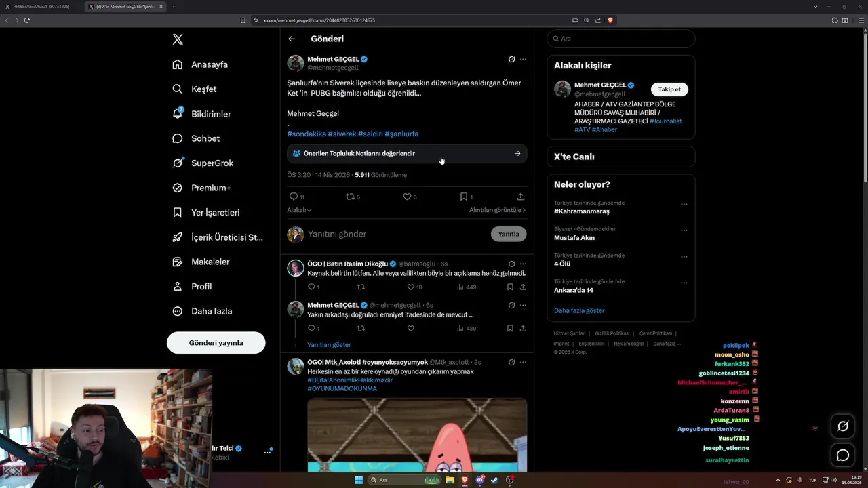Bookmark Mehmet GEÇGEL's thread reply
This screenshot has height=488, width=868.
coord(510,329)
